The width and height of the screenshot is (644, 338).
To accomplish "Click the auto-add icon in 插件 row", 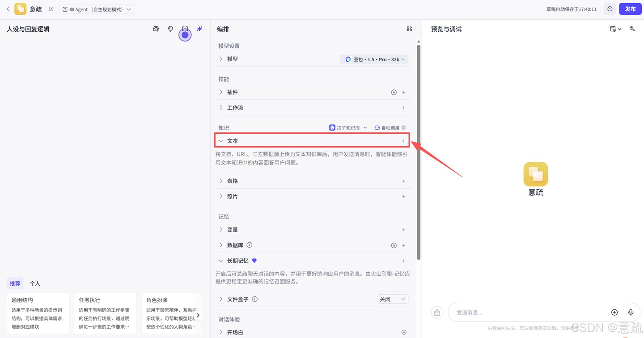I will coord(394,93).
